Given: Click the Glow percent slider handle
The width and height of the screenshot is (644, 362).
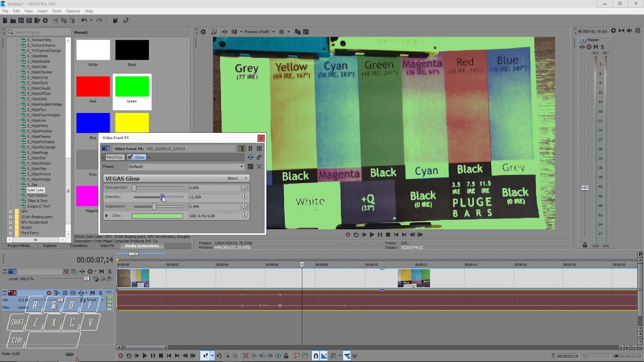Looking at the screenshot, I should tap(134, 188).
